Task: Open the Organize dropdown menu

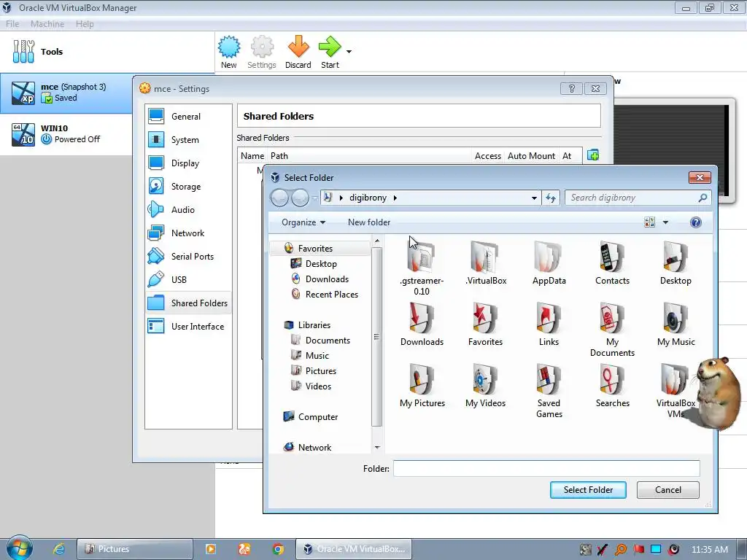Action: click(x=303, y=222)
